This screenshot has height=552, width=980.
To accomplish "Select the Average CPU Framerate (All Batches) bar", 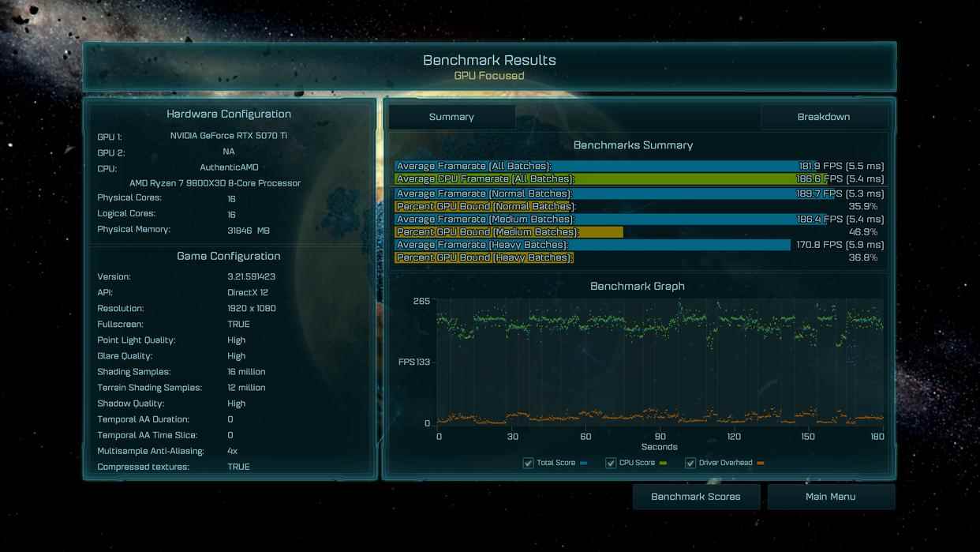I will tap(597, 179).
